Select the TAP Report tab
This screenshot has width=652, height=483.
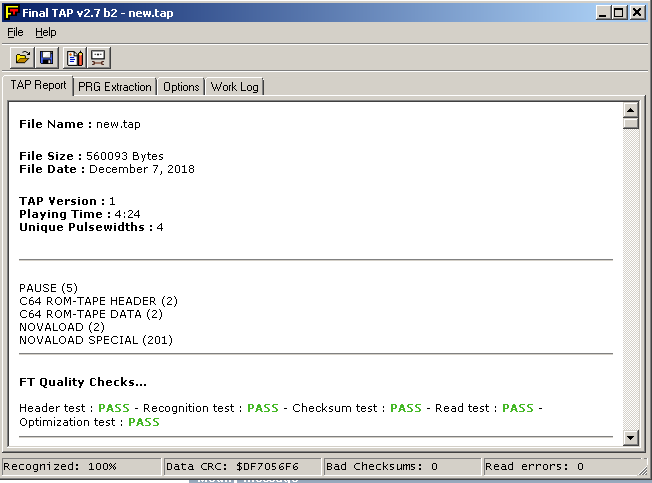pos(38,85)
